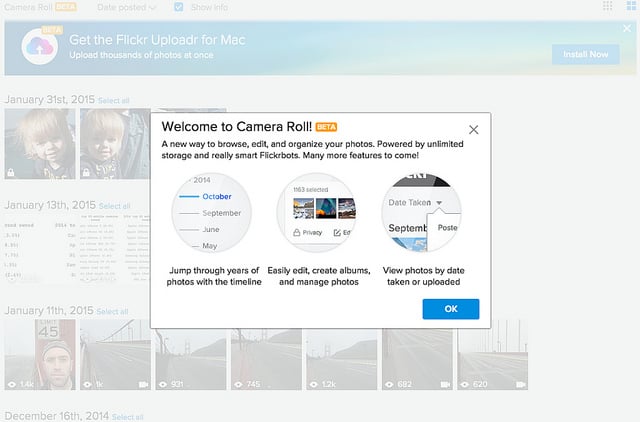Select October in the timeline illustration
This screenshot has width=640, height=422.
point(217,196)
